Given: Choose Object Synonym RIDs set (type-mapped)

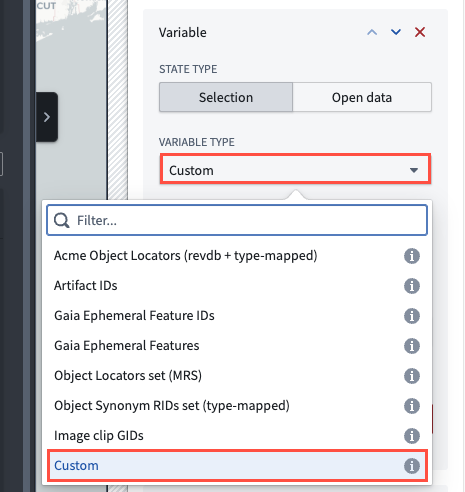Looking at the screenshot, I should click(237, 406).
